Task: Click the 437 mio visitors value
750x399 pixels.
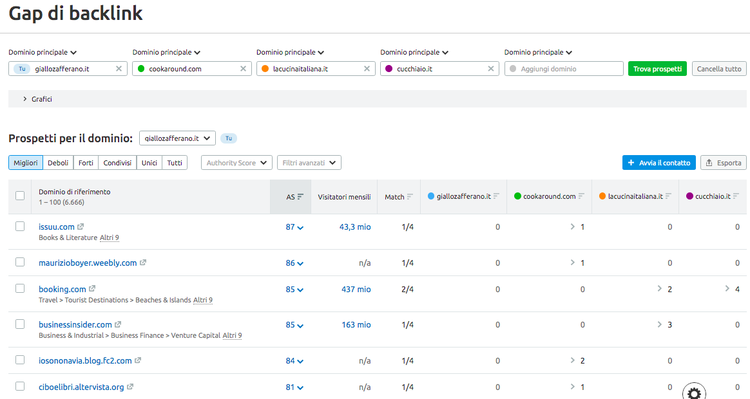Action: [x=356, y=289]
